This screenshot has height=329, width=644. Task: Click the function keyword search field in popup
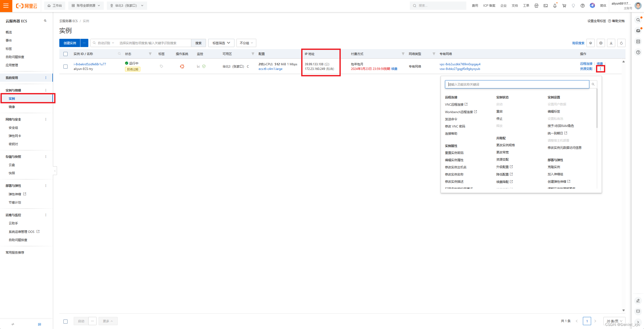(x=517, y=84)
